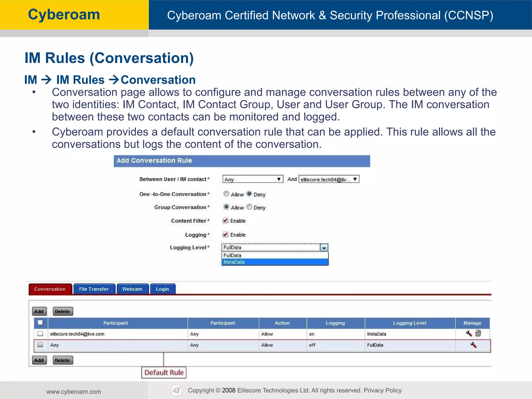Viewport: 532px width, 399px height.
Task: Click the Logging column header
Action: click(x=336, y=323)
